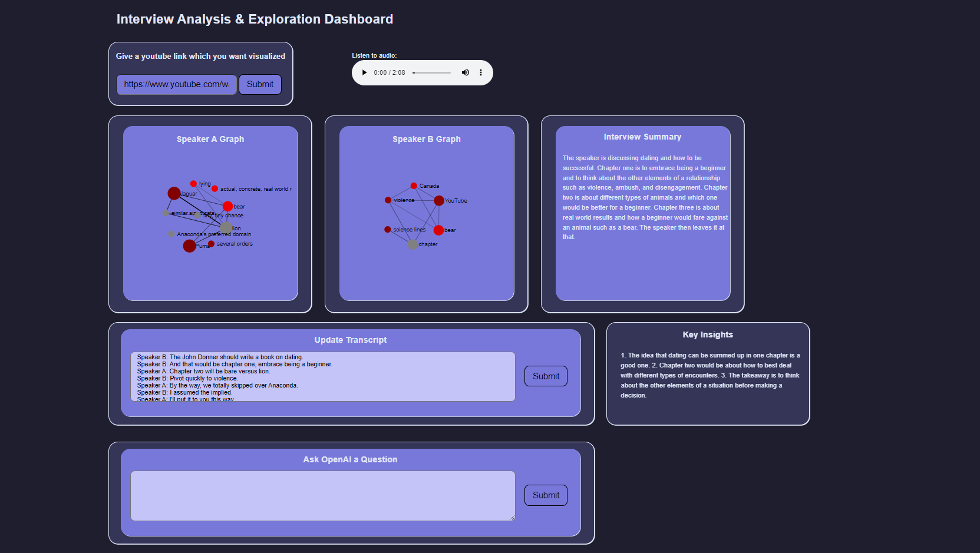Select the Canada node in Speaker B graph
This screenshot has height=553, width=980.
coord(414,186)
